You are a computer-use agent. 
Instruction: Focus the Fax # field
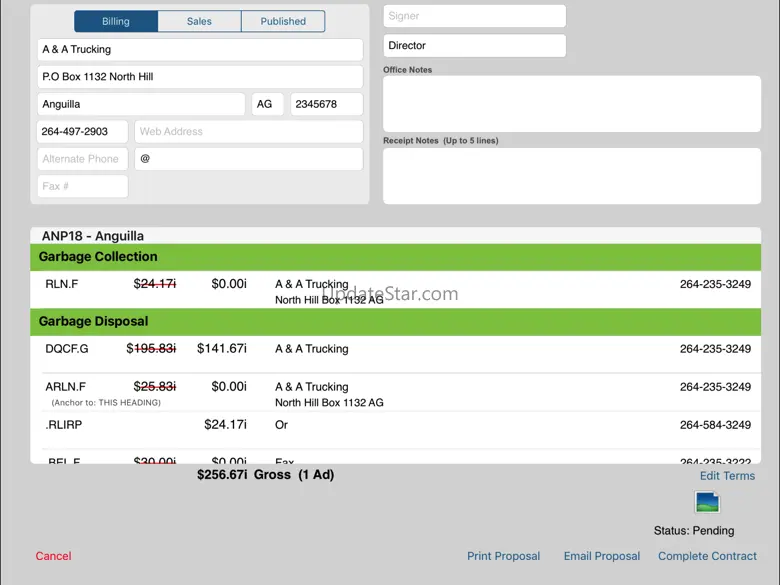(83, 187)
